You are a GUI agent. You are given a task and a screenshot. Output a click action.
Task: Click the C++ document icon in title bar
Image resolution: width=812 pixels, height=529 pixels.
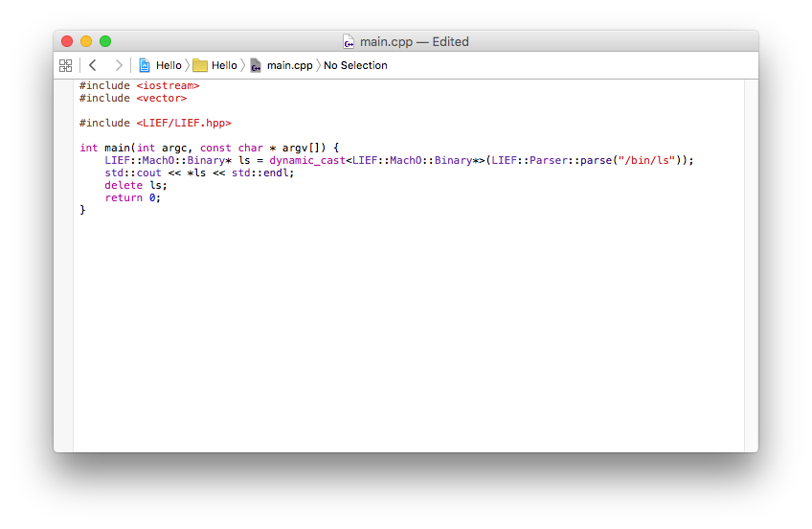pos(350,42)
